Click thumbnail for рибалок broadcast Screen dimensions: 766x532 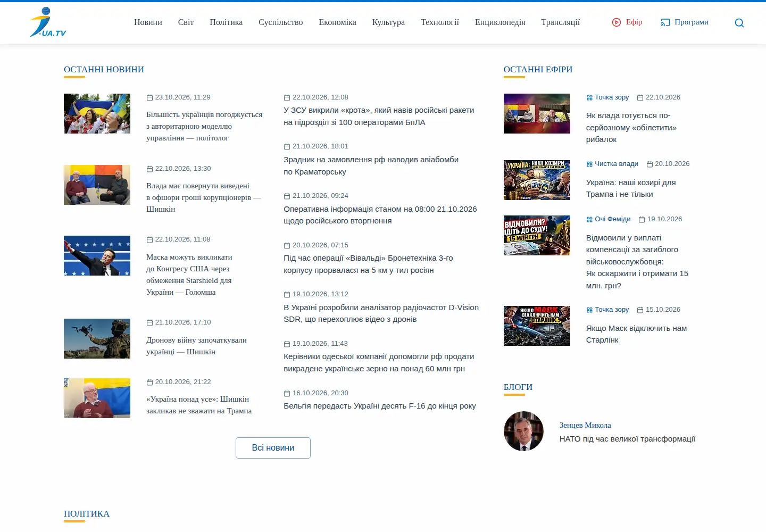[537, 114]
